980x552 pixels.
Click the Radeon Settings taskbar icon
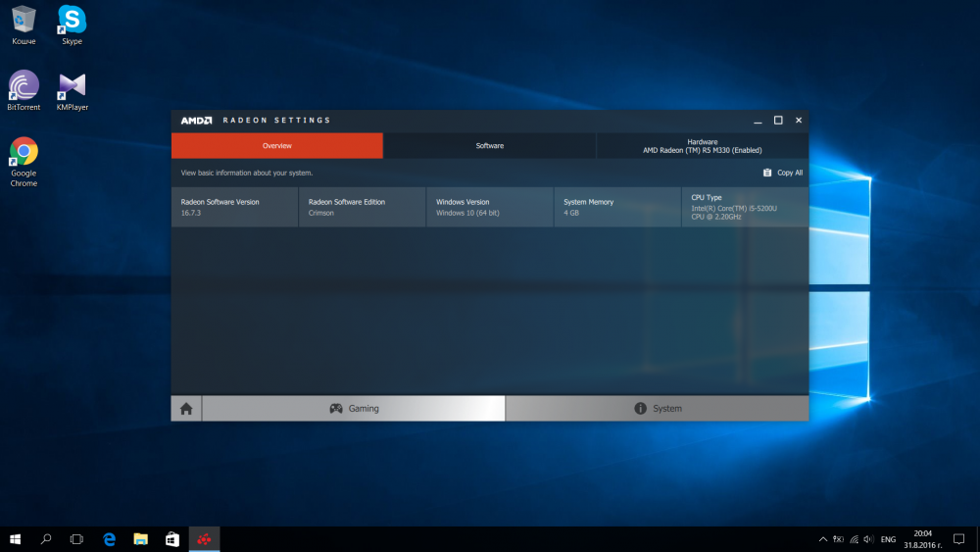tap(205, 539)
